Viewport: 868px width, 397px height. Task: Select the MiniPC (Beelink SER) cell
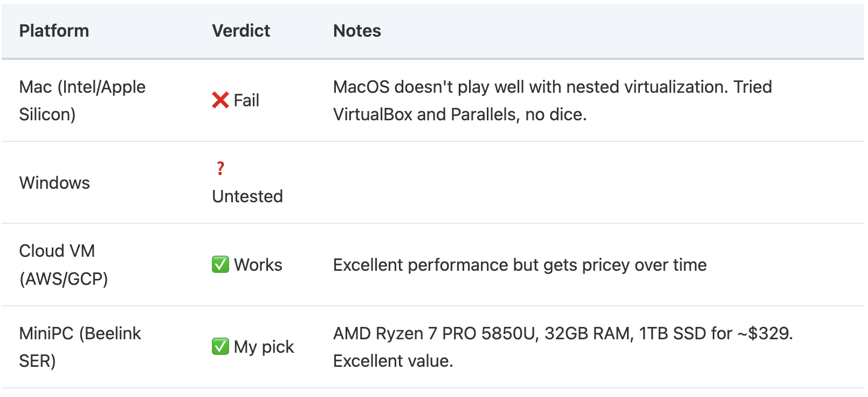click(80, 347)
